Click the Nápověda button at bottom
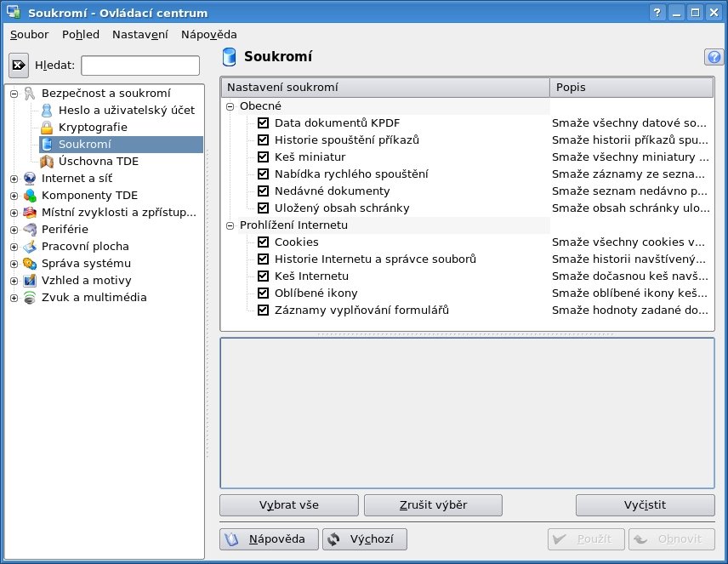 pyautogui.click(x=269, y=539)
